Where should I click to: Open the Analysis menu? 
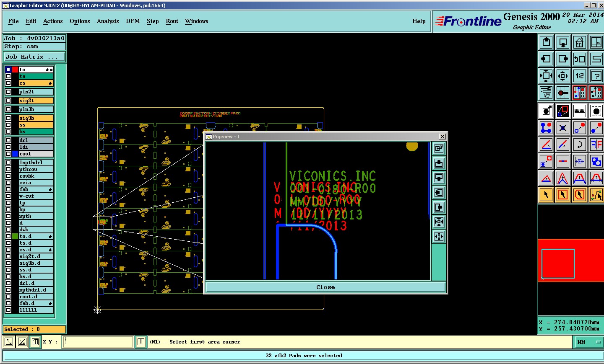[108, 21]
